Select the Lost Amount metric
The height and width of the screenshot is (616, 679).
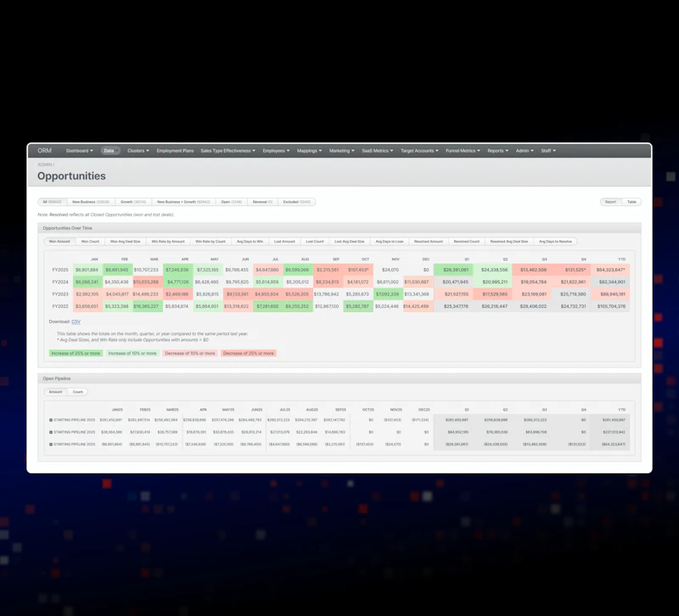point(284,242)
